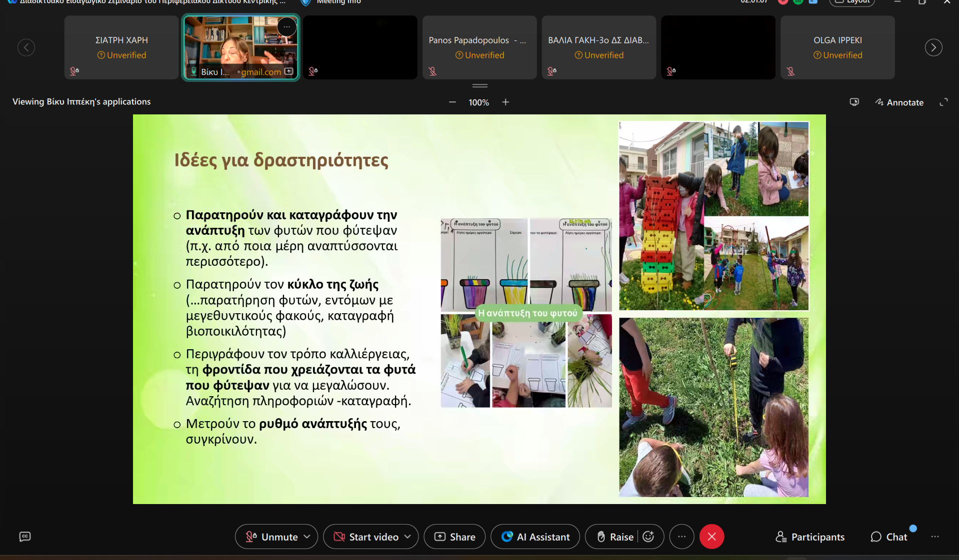Click the Annotate pencil tool
This screenshot has width=959, height=560.
(899, 102)
